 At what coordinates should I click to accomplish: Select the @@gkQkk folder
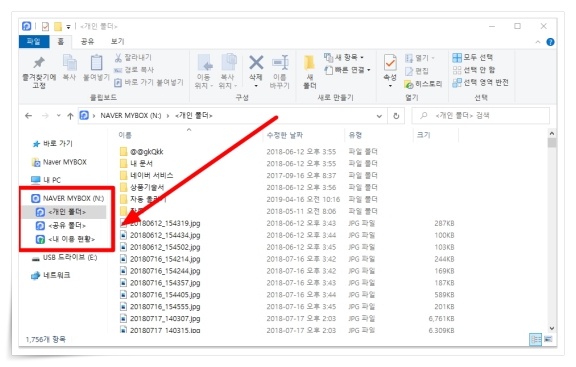click(x=141, y=151)
